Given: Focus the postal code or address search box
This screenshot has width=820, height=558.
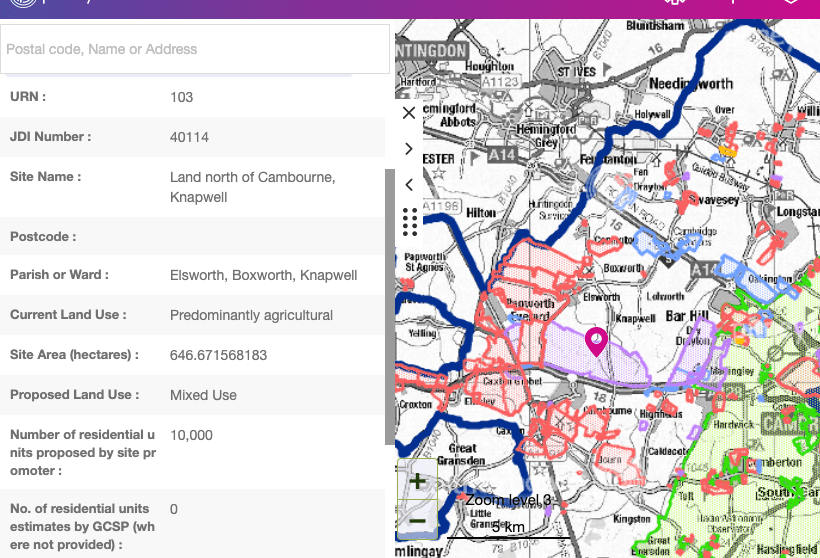Looking at the screenshot, I should (x=195, y=49).
